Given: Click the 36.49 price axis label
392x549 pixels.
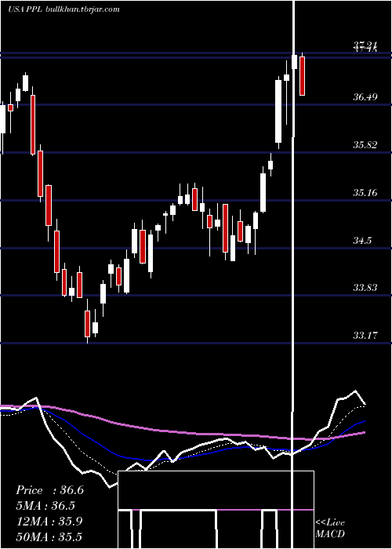Looking at the screenshot, I should pyautogui.click(x=365, y=96).
